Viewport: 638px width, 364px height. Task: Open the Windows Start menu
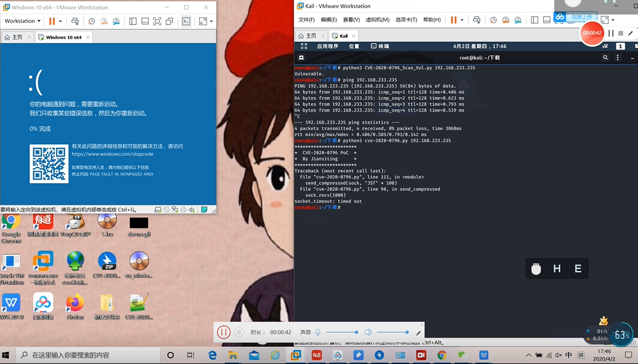click(x=6, y=355)
